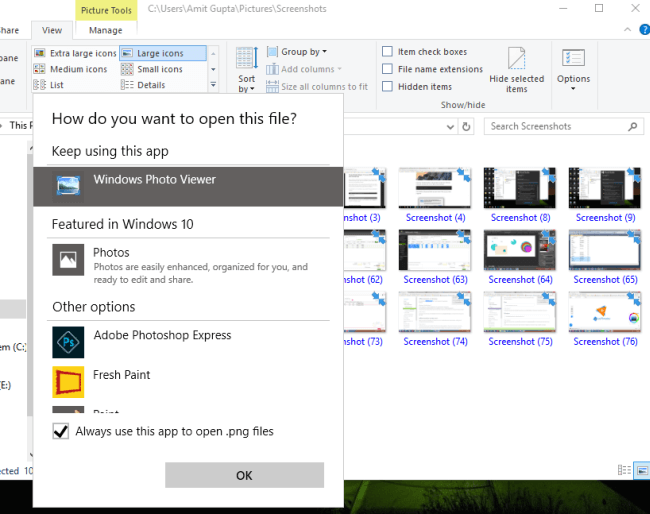Click the Adobe Photoshop Express label
The height and width of the screenshot is (514, 650).
coord(162,335)
